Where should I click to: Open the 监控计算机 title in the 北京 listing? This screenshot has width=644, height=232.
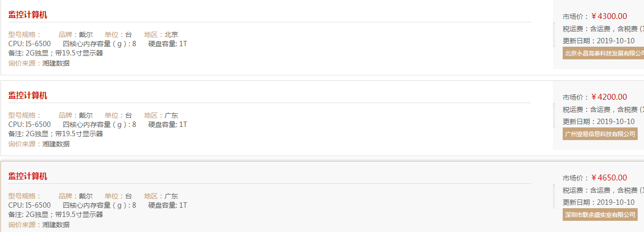coord(28,15)
